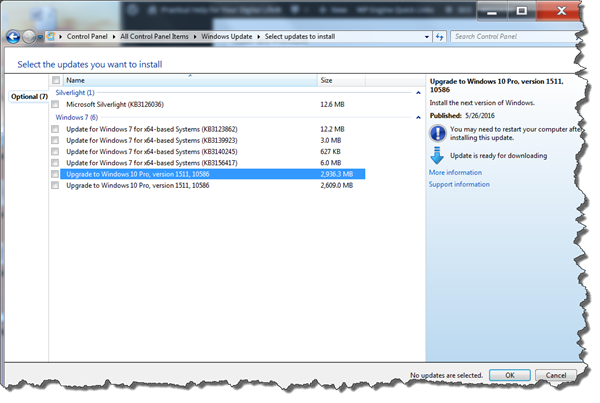Screen dimensions: 600x403
Task: Go to 'Windows Update' breadcrumb
Action: click(227, 36)
